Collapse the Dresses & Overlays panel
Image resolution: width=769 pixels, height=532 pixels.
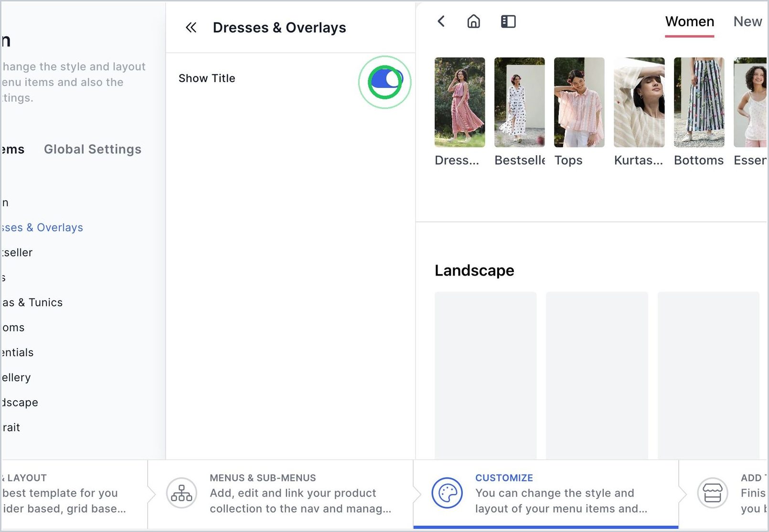191,28
